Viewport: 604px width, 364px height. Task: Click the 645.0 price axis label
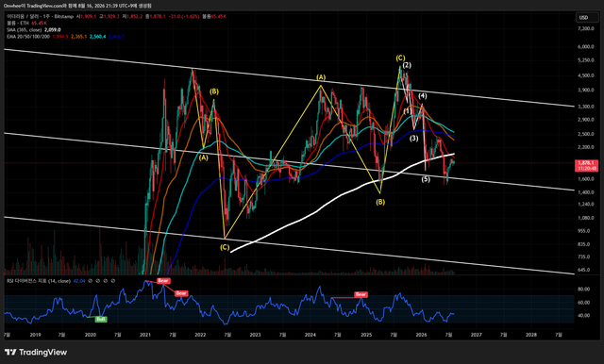click(x=583, y=270)
